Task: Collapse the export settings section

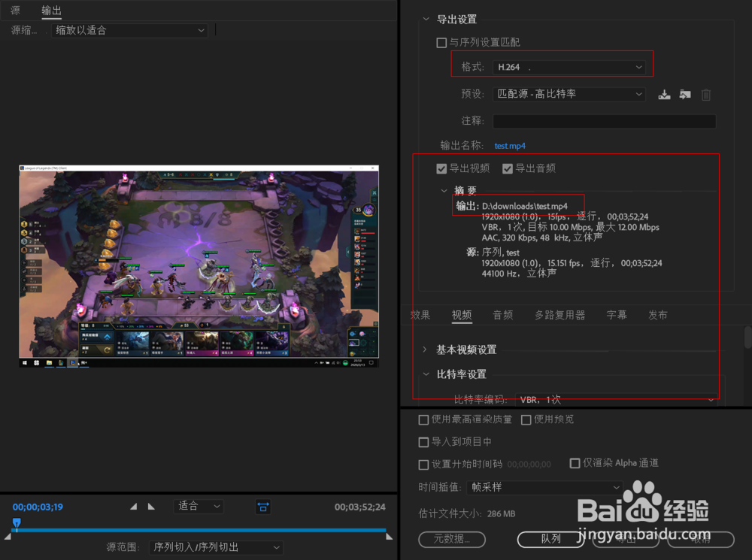Action: 426,20
